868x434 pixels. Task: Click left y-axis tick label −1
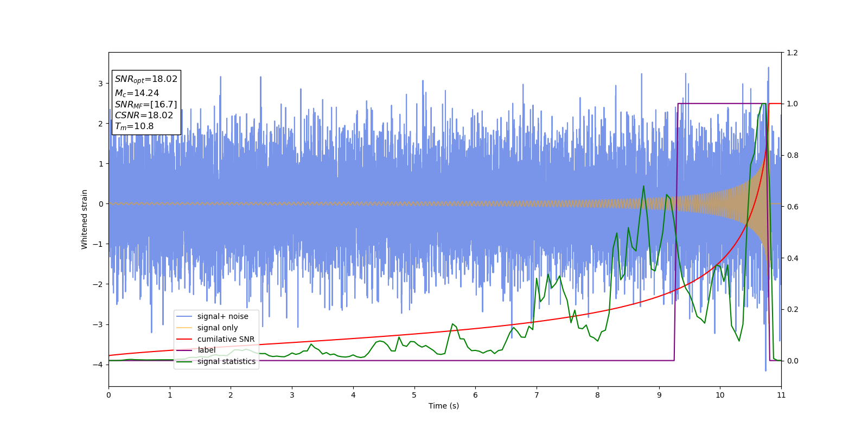click(x=98, y=244)
